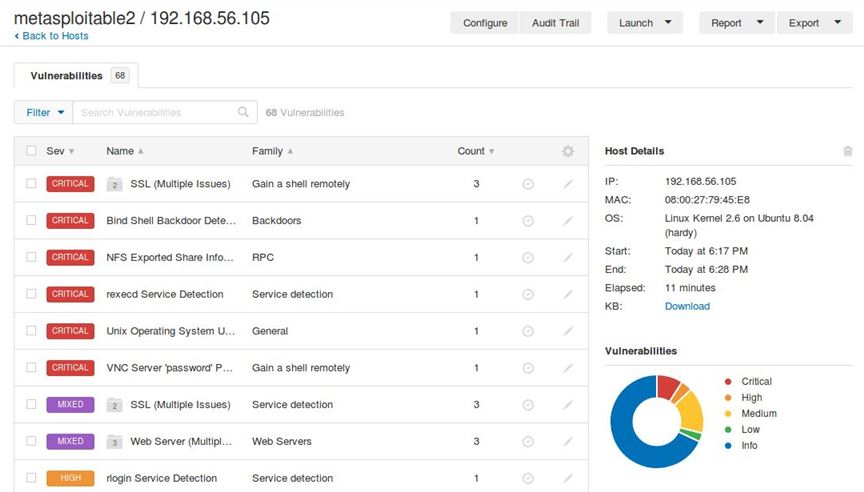The image size is (864, 492).
Task: Click folder icon in Web Server row
Action: pos(114,441)
